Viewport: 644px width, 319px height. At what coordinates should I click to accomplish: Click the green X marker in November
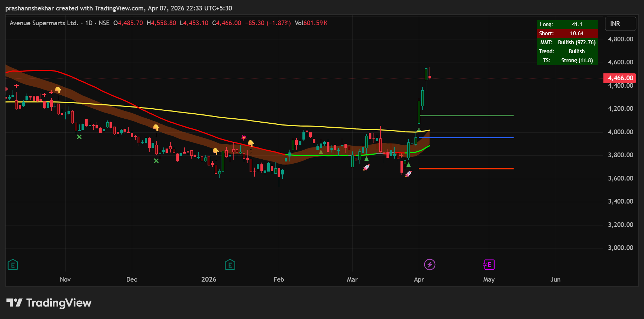79,137
